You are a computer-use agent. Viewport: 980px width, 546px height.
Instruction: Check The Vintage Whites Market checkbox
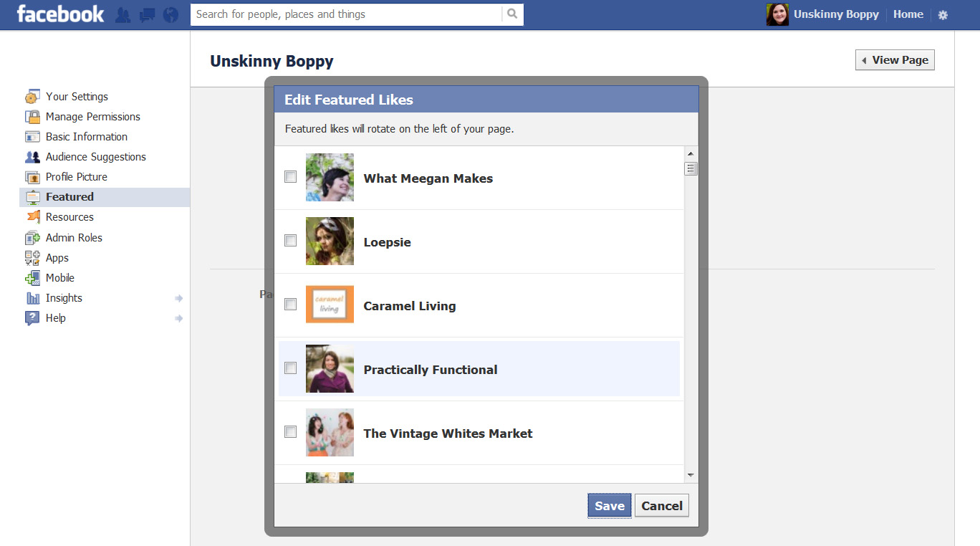290,432
